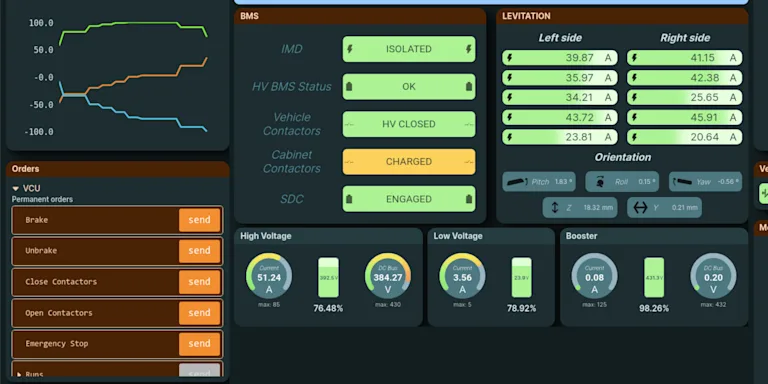768x384 pixels.
Task: Send the Unbrake order
Action: coord(199,251)
